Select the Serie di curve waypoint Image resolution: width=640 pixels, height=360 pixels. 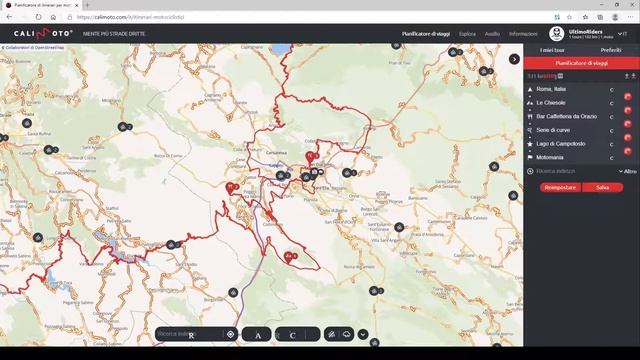click(x=553, y=130)
